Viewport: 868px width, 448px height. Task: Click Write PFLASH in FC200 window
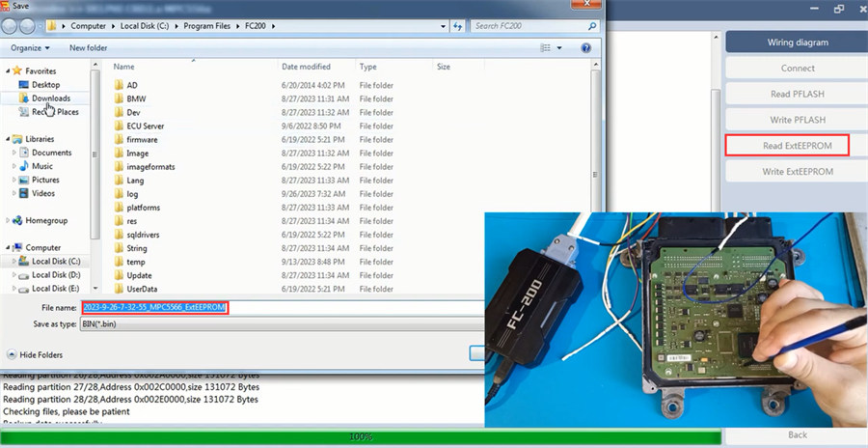coord(798,120)
